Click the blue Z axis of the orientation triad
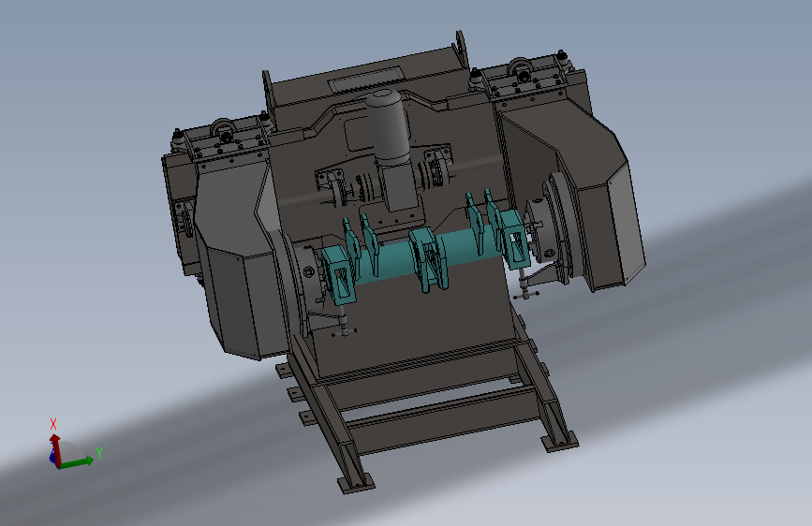812x526 pixels. click(x=52, y=457)
